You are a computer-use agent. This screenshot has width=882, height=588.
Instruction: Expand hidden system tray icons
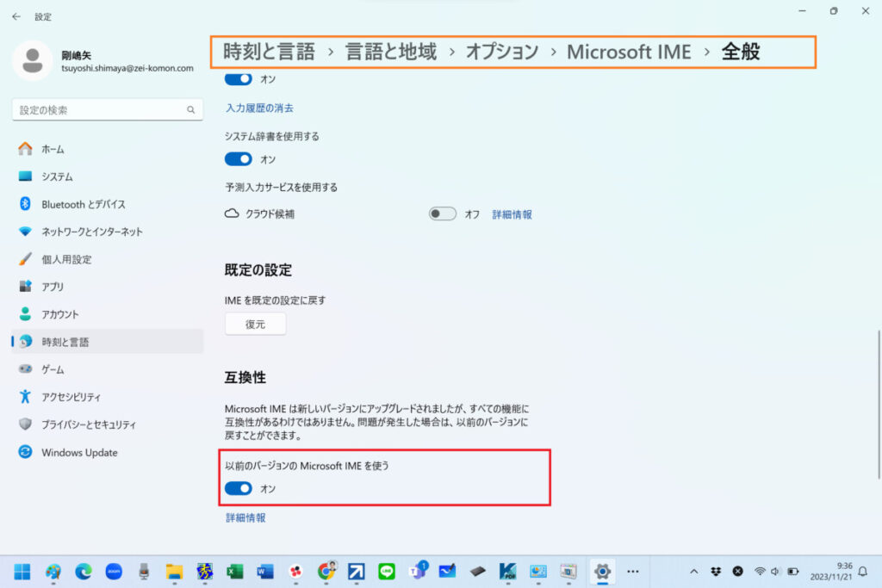tap(693, 571)
